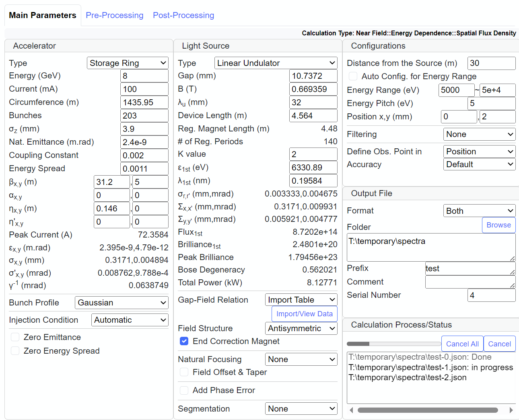Toggle Field Offset & Taper checkbox
The width and height of the screenshot is (519, 420).
point(184,372)
